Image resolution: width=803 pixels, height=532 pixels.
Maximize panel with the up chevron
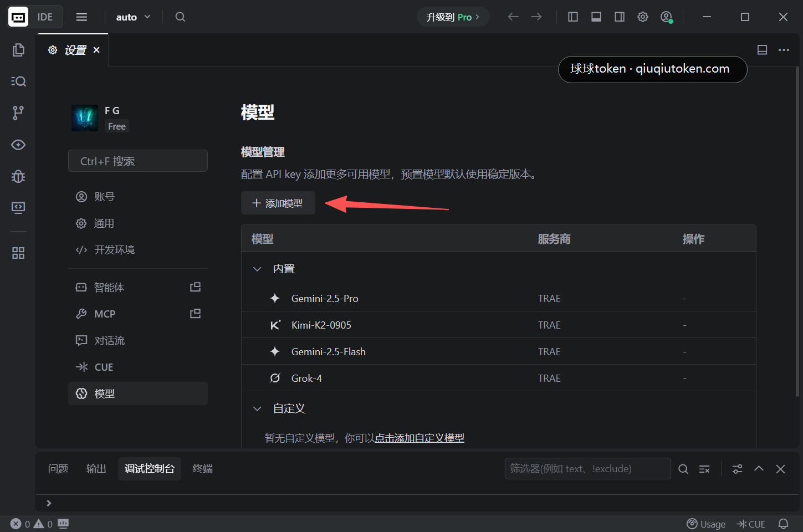759,469
